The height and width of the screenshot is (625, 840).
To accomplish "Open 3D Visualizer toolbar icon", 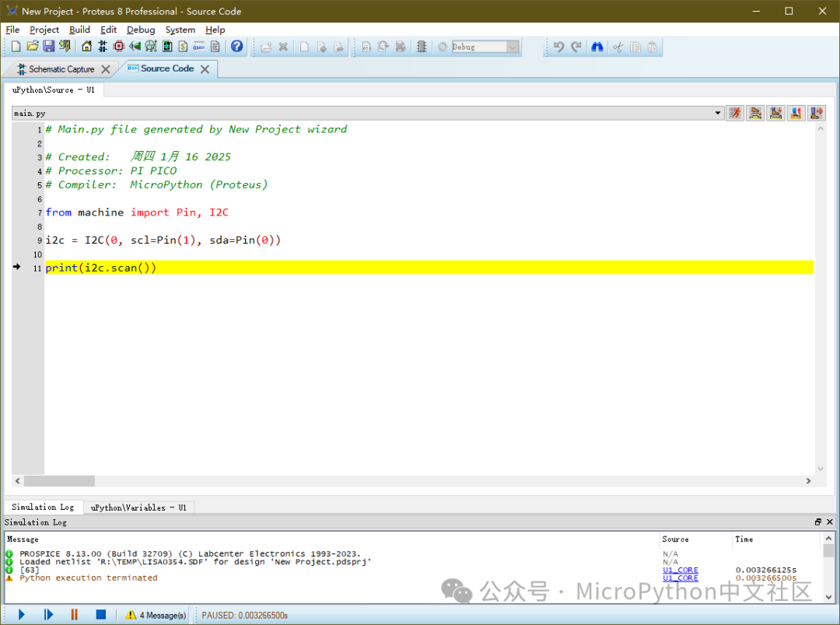I will 135,47.
